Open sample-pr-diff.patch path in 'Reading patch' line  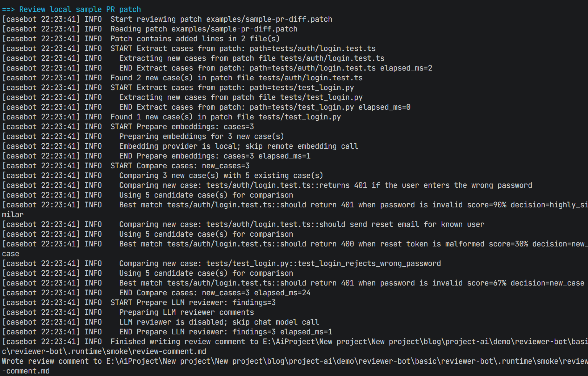tap(234, 29)
